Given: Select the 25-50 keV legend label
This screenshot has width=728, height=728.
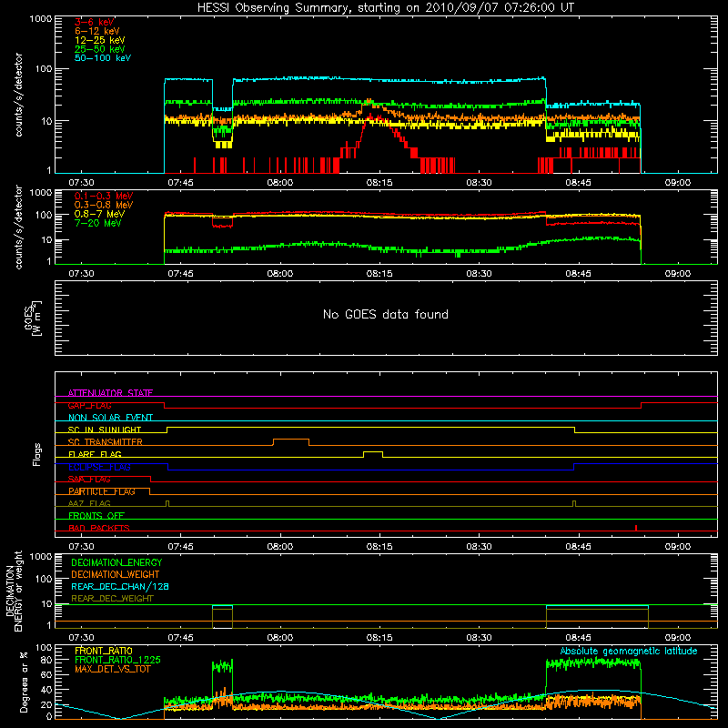Looking at the screenshot, I should (x=100, y=49).
